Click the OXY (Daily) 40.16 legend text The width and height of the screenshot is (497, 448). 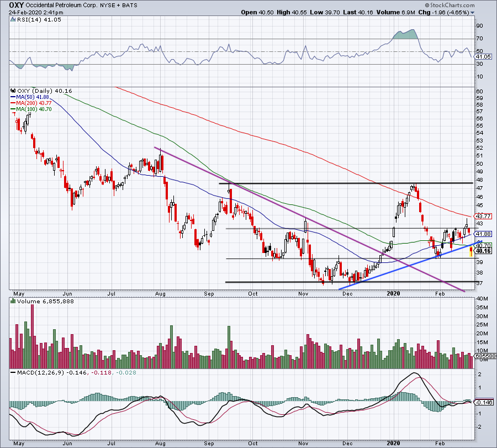point(45,91)
